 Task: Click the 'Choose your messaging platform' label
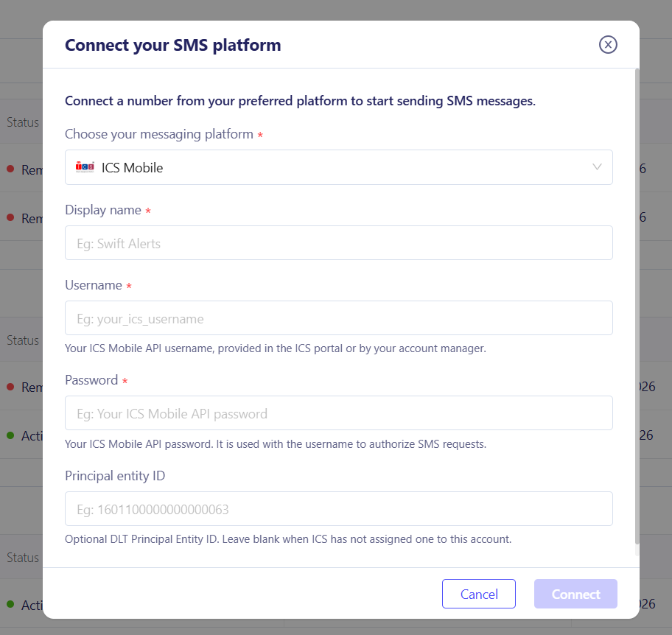point(159,134)
